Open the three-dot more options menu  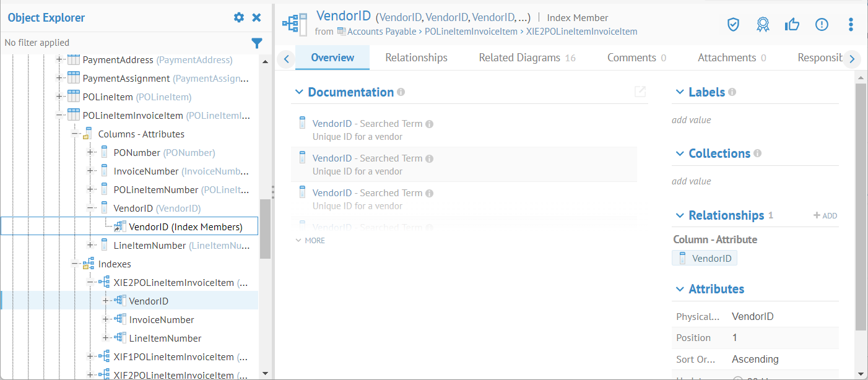pyautogui.click(x=851, y=25)
